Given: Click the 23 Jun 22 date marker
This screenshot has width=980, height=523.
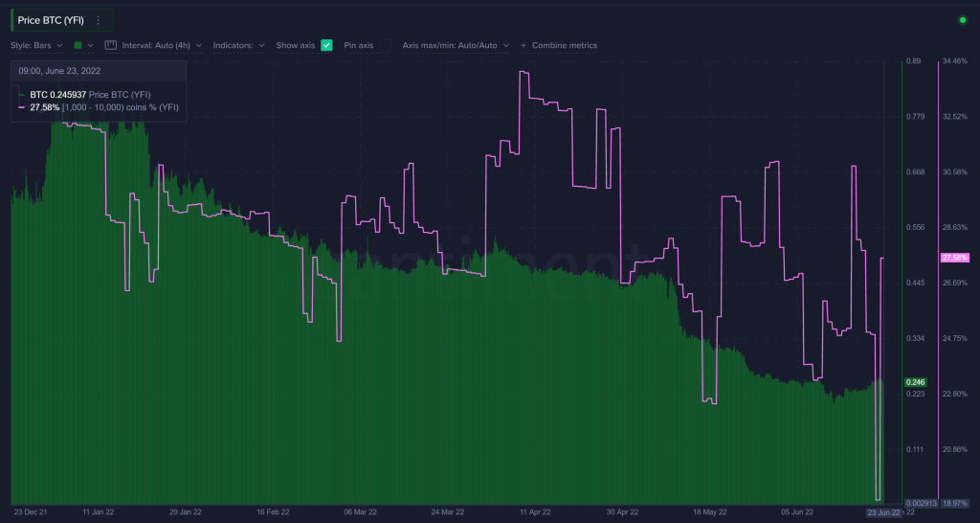Looking at the screenshot, I should click(883, 513).
